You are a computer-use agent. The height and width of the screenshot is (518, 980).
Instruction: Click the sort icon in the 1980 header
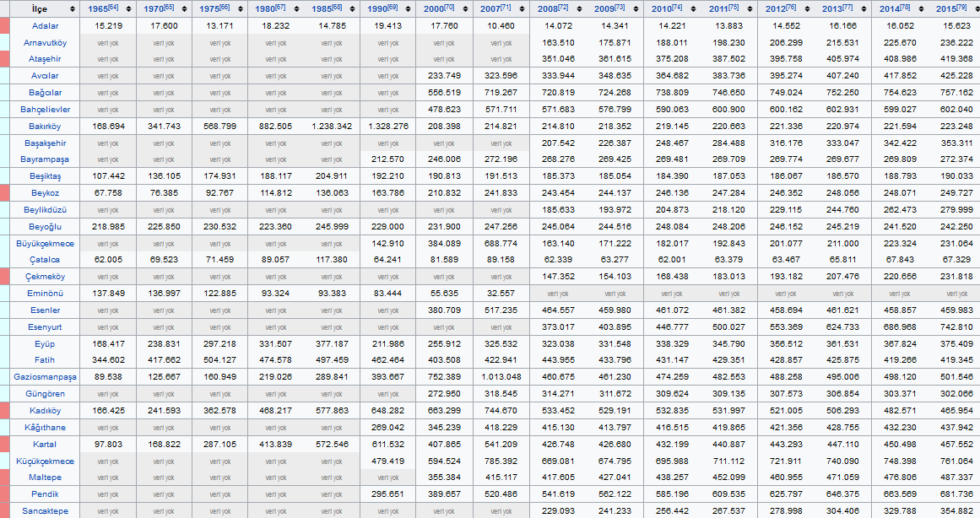click(297, 8)
